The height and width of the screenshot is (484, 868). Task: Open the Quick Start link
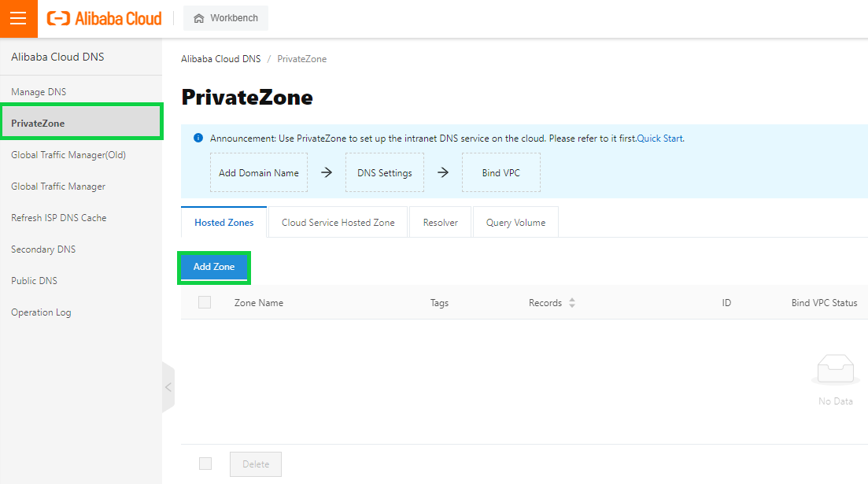point(660,139)
